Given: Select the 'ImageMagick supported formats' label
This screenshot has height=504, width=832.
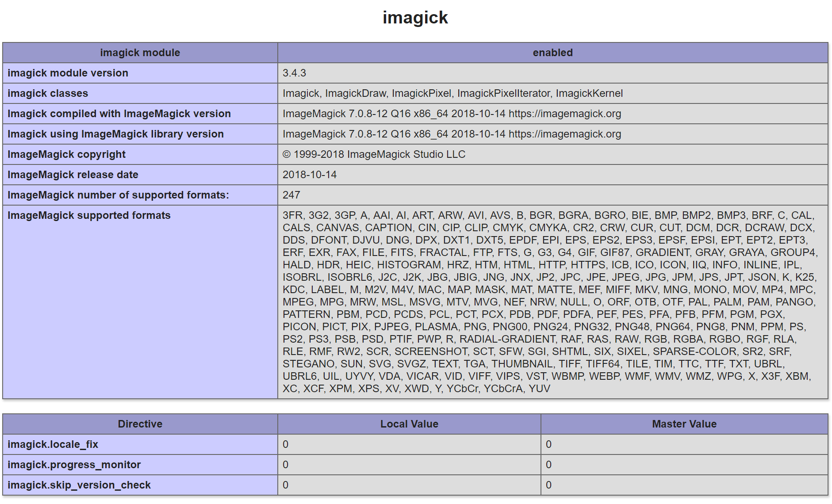Looking at the screenshot, I should (89, 215).
